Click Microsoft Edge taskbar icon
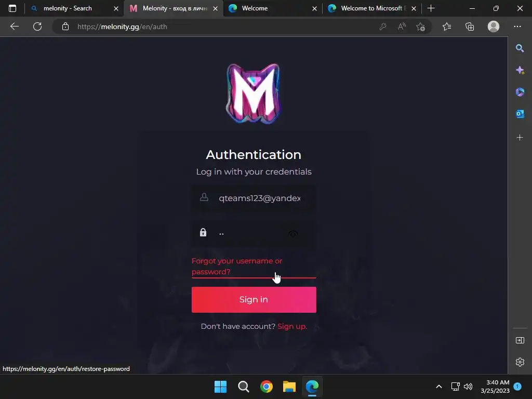The height and width of the screenshot is (399, 532). [312, 387]
